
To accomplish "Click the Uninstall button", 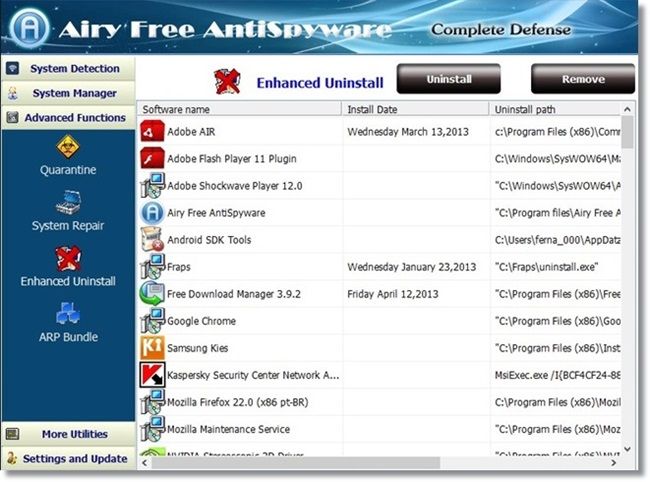I will pos(449,79).
